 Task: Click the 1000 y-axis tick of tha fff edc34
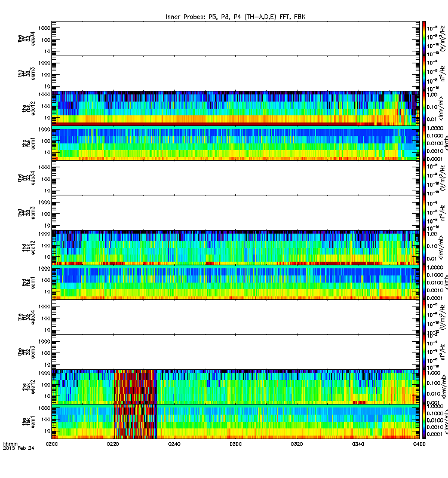coord(44,28)
